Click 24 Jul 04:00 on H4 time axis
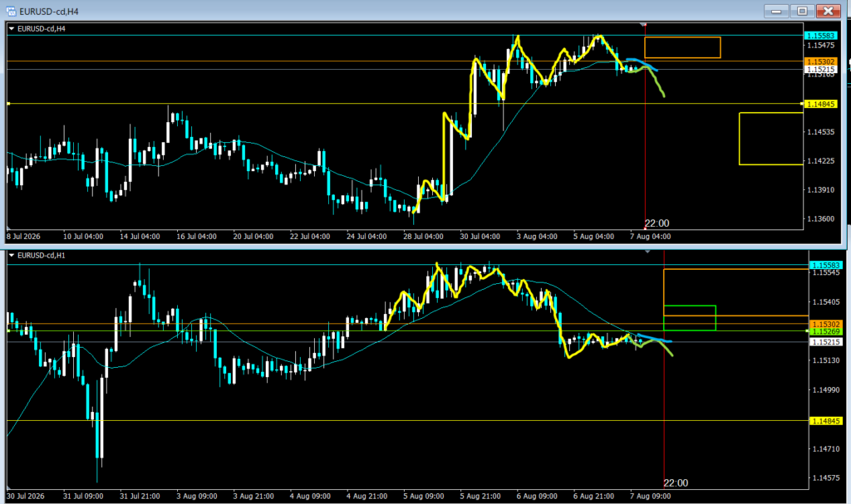This screenshot has height=504, width=851. (x=366, y=237)
